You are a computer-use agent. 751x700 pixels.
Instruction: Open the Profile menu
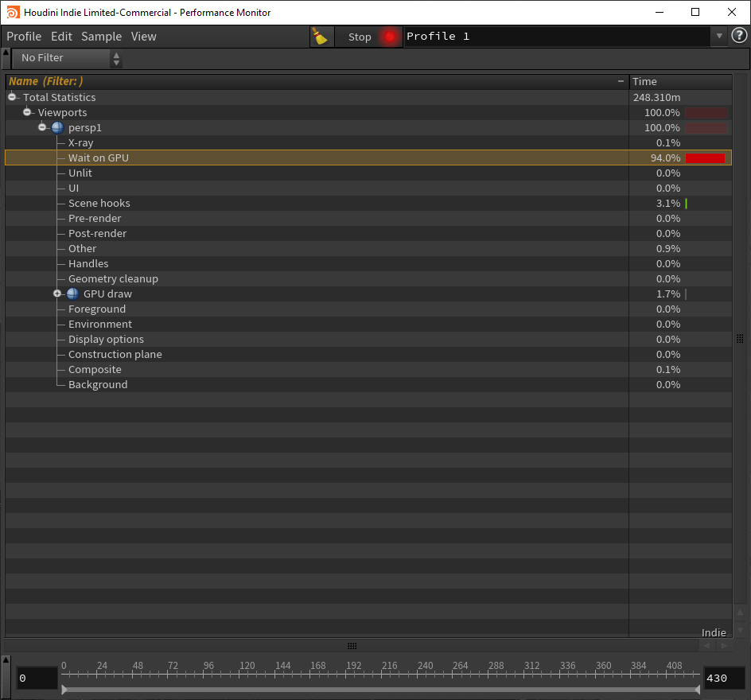point(24,37)
